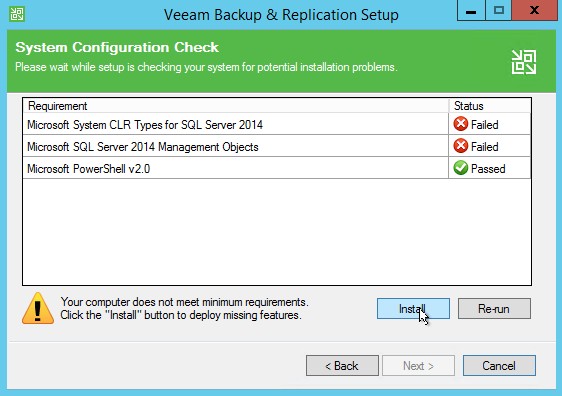Select SQL Server 2014 Management Objects row
Viewport: 562px width, 396px height.
pos(277,146)
